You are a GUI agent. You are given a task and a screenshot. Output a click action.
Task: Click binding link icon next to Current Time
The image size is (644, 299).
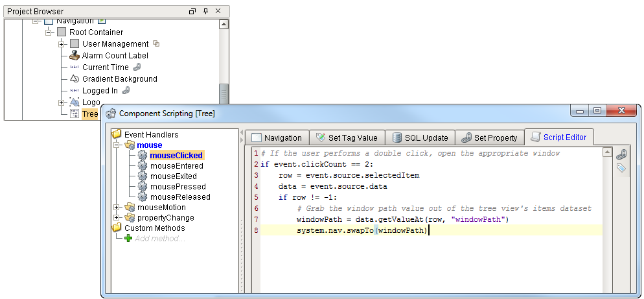(137, 67)
